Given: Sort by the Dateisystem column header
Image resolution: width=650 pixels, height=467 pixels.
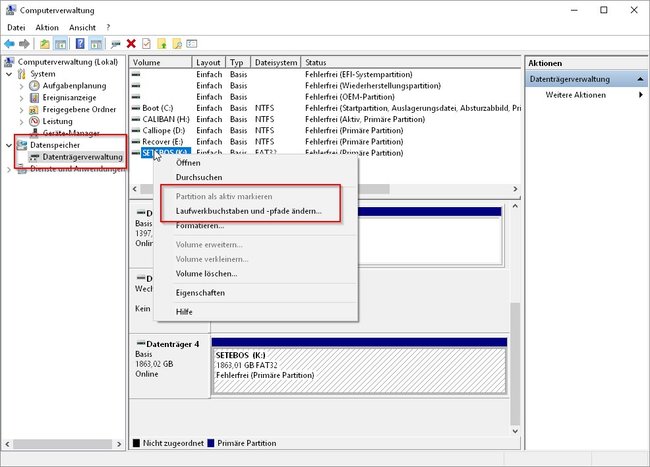Looking at the screenshot, I should (276, 63).
